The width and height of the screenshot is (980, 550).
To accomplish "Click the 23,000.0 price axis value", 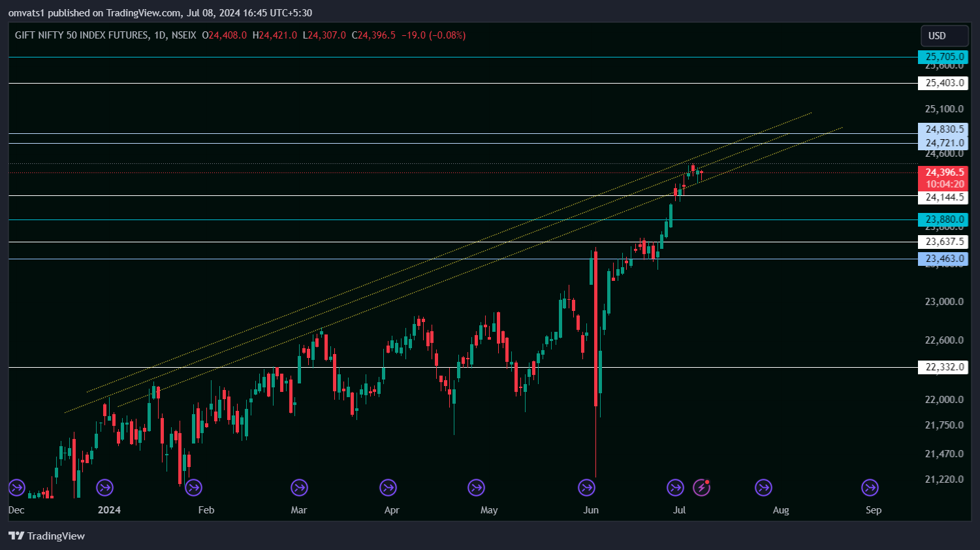I will pyautogui.click(x=944, y=302).
